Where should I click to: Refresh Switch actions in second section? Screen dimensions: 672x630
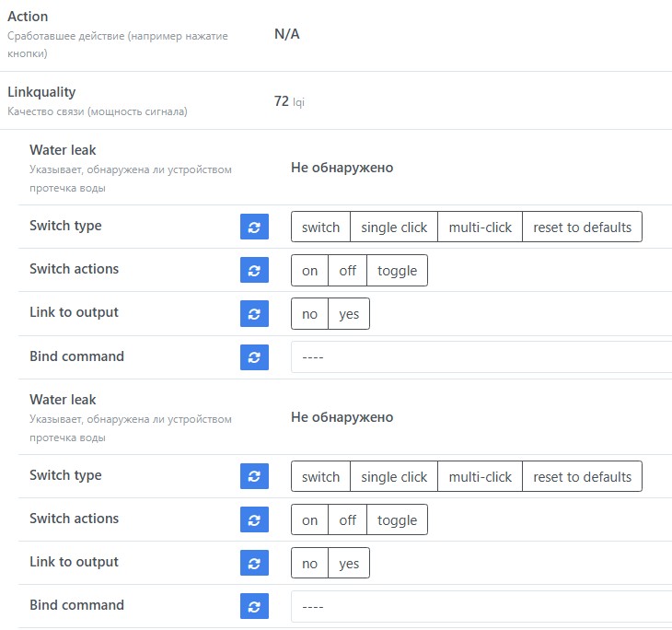pyautogui.click(x=254, y=519)
